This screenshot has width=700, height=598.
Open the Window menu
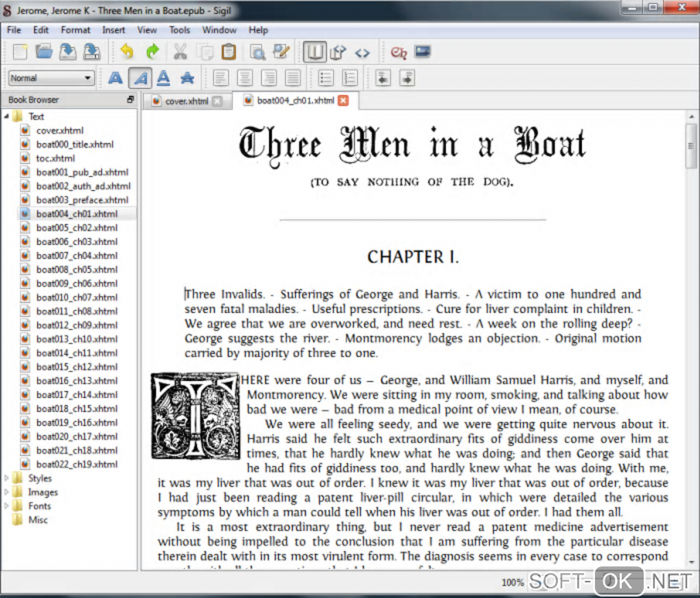click(219, 30)
